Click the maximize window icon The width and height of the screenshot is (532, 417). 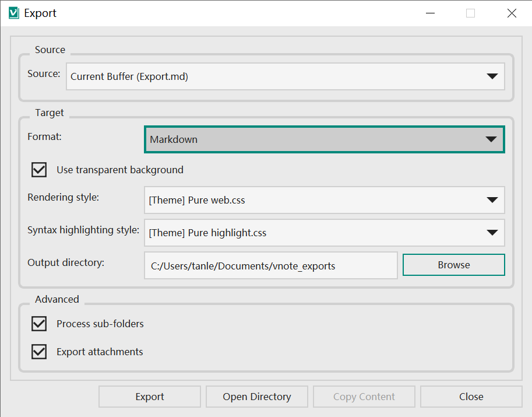coord(471,13)
